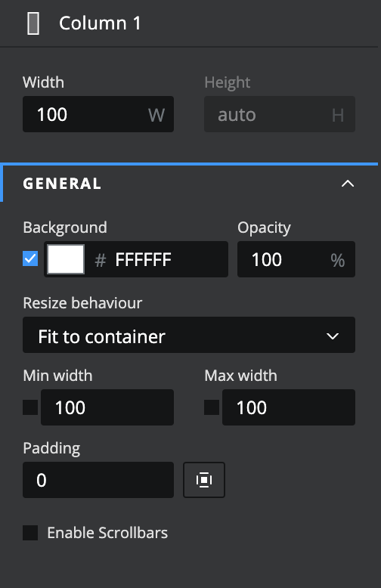Screen dimensions: 381x588
Task: Click the hash symbol beside FFFFFF
Action: tap(100, 260)
